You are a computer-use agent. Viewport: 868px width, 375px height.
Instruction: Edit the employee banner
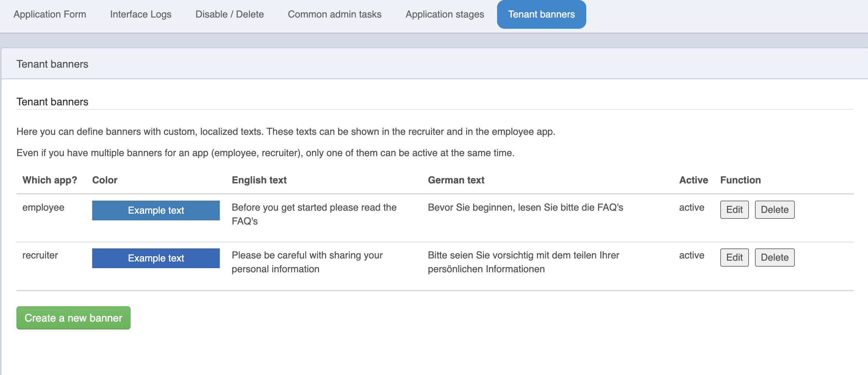coord(734,210)
